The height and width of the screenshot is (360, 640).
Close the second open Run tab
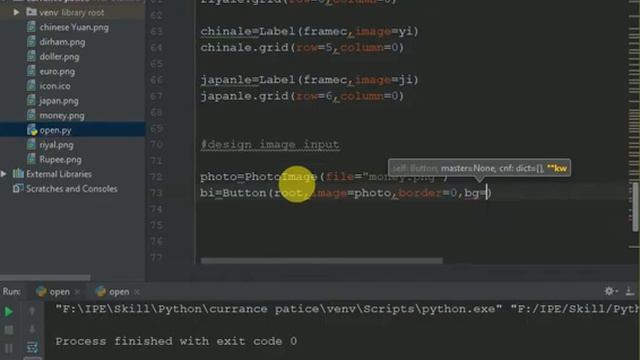tap(137, 292)
